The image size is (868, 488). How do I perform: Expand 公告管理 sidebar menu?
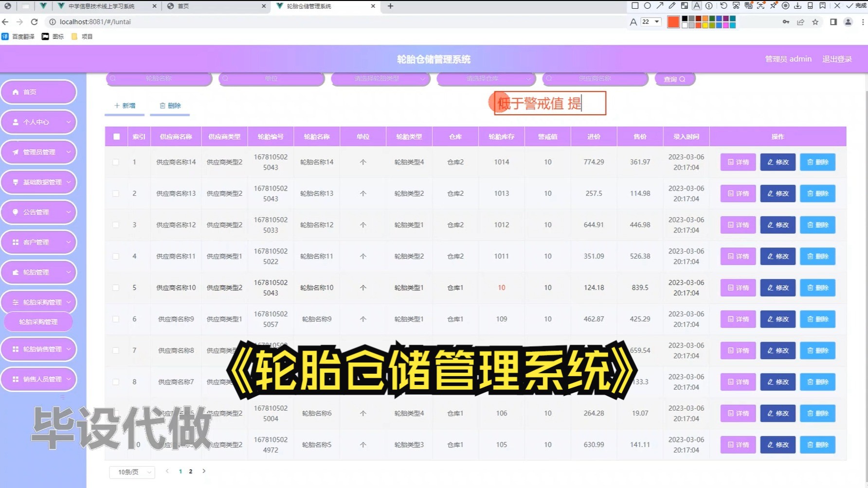pyautogui.click(x=38, y=212)
